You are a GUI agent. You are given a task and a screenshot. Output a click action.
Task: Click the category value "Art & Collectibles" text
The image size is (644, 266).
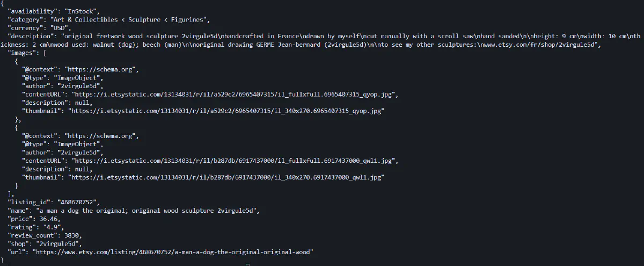(88, 20)
